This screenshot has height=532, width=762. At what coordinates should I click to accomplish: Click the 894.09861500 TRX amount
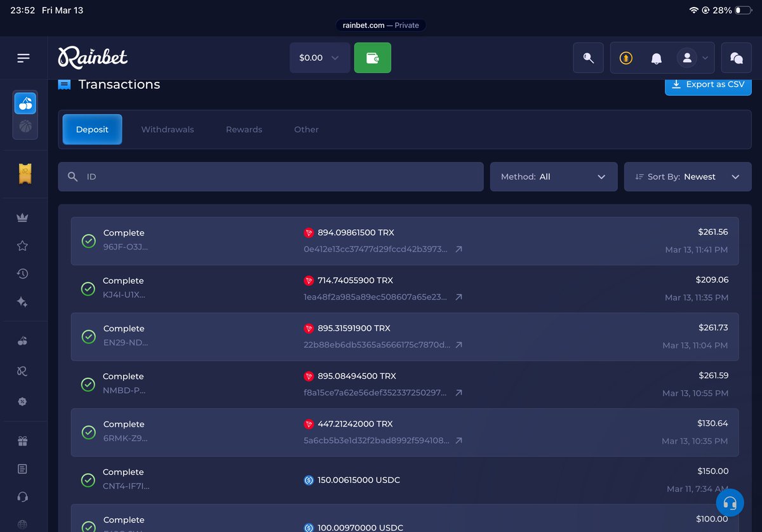pos(356,232)
